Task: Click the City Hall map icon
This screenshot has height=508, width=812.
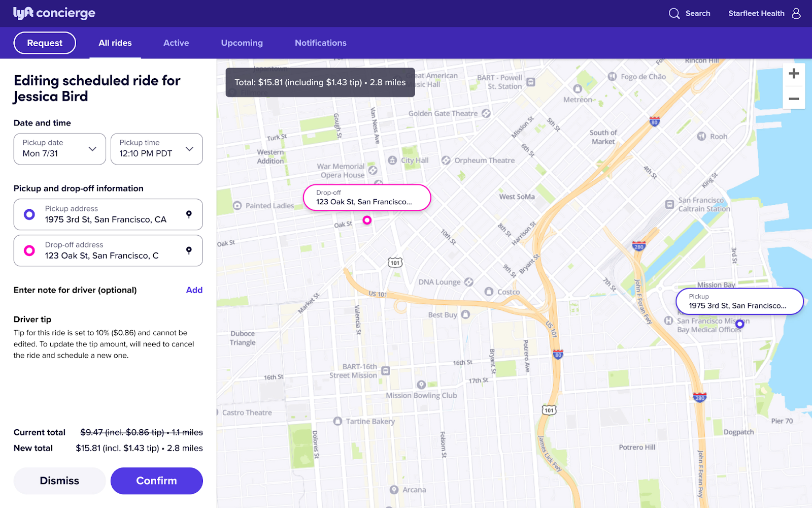Action: point(392,160)
